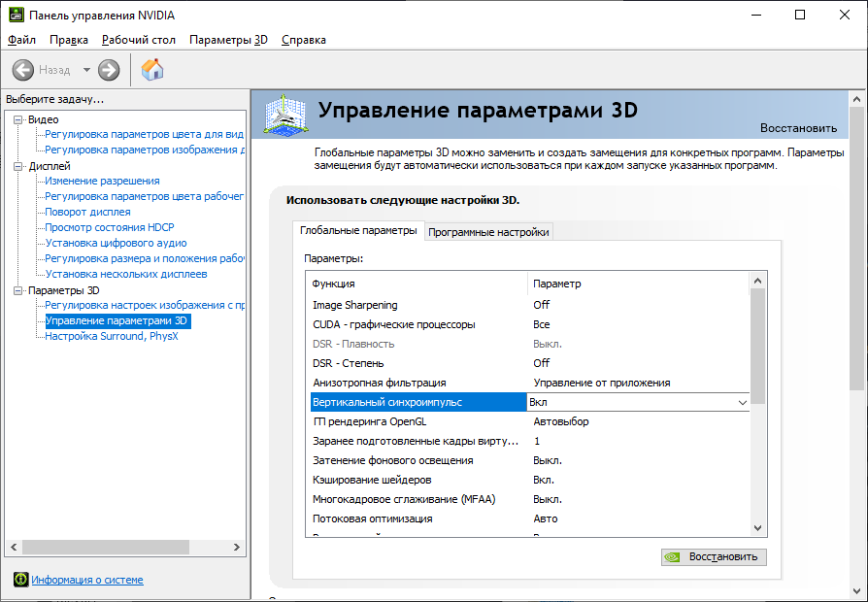The image size is (868, 602).
Task: Collapse the Дисплей tree node
Action: (x=17, y=166)
